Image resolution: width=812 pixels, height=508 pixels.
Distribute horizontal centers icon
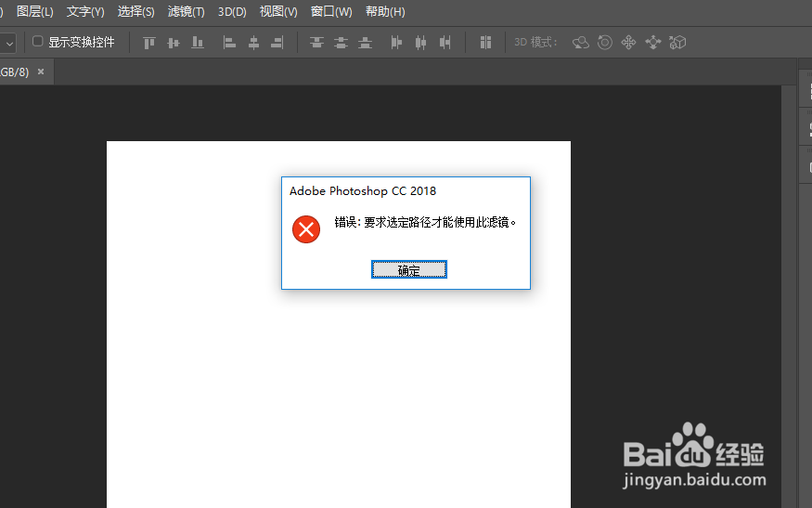click(420, 43)
